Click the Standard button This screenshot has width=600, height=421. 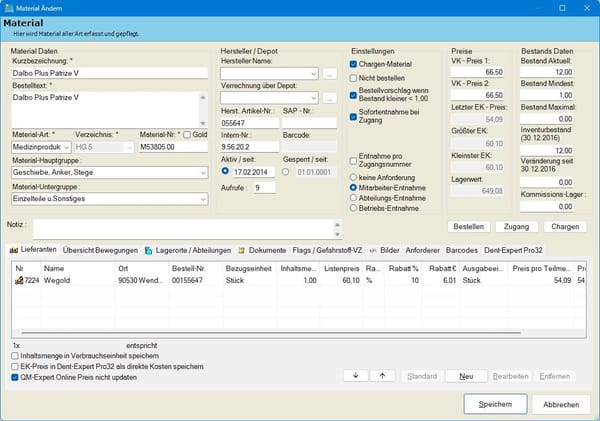pos(422,376)
